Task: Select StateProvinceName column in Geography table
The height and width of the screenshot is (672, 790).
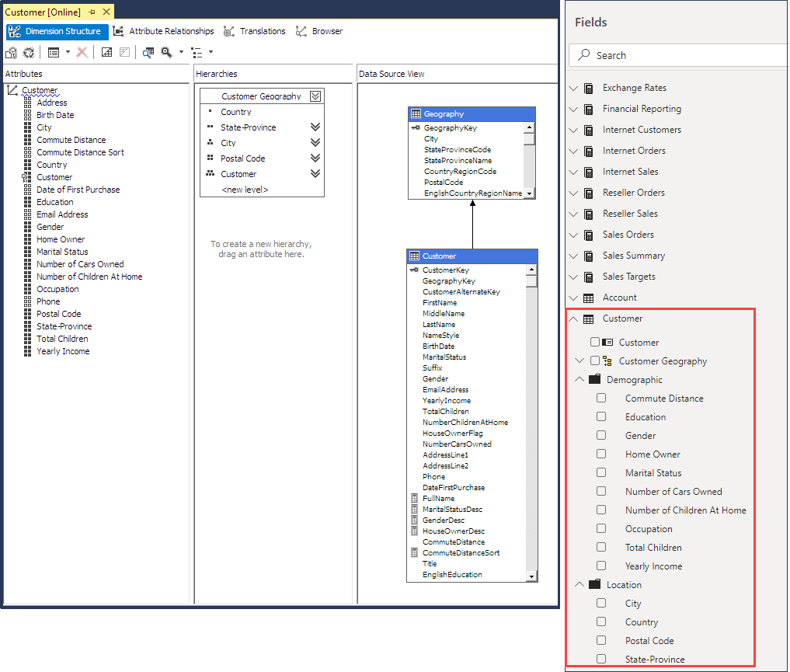Action: pos(458,161)
